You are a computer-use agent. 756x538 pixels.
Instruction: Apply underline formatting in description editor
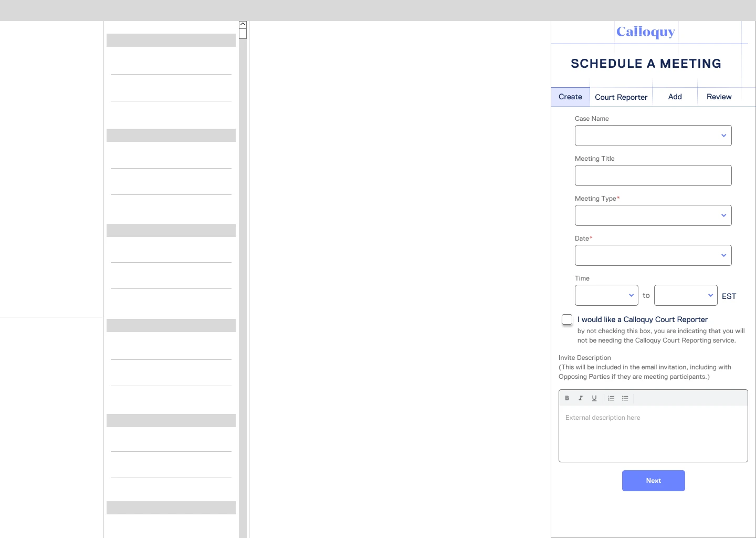(594, 398)
